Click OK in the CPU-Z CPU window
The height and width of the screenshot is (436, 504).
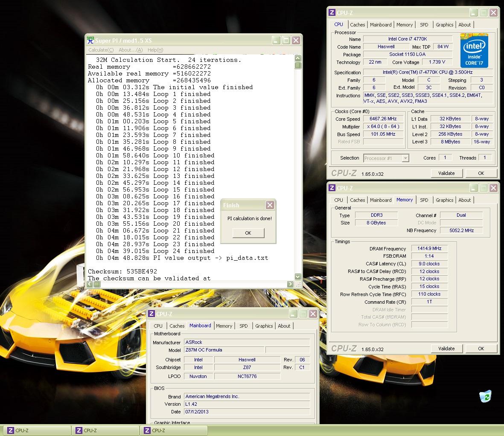pyautogui.click(x=481, y=173)
